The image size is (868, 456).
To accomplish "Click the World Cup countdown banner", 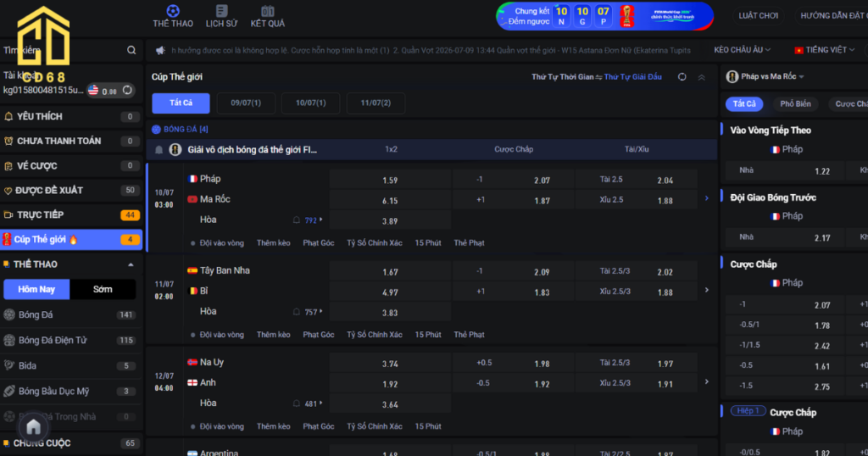I will coord(604,16).
